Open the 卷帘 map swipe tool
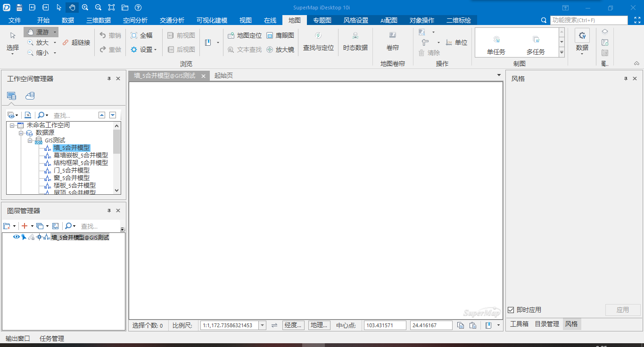644x347 pixels. pyautogui.click(x=393, y=42)
